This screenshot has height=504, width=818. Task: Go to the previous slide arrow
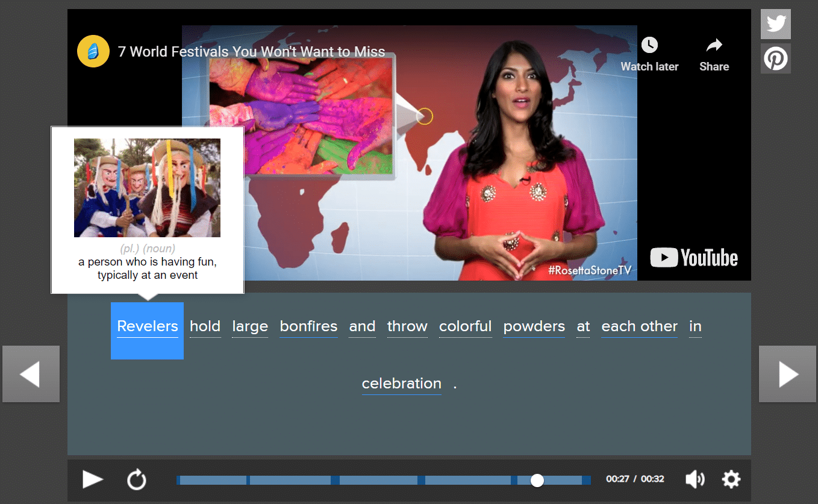click(x=31, y=374)
